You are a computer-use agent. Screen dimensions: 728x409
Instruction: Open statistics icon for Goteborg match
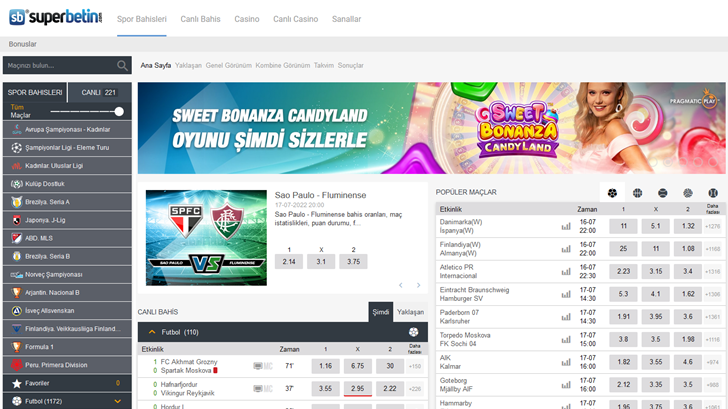[566, 385]
